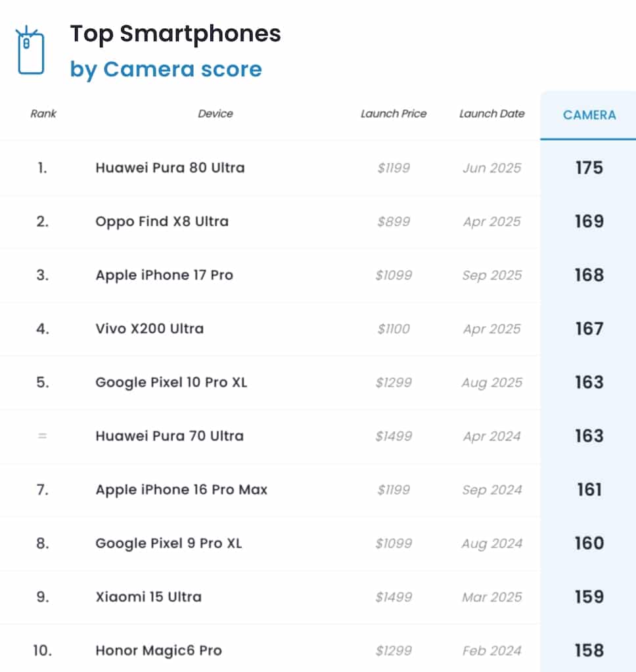The height and width of the screenshot is (672, 636).
Task: Click the Top Smartphones heading
Action: click(175, 34)
